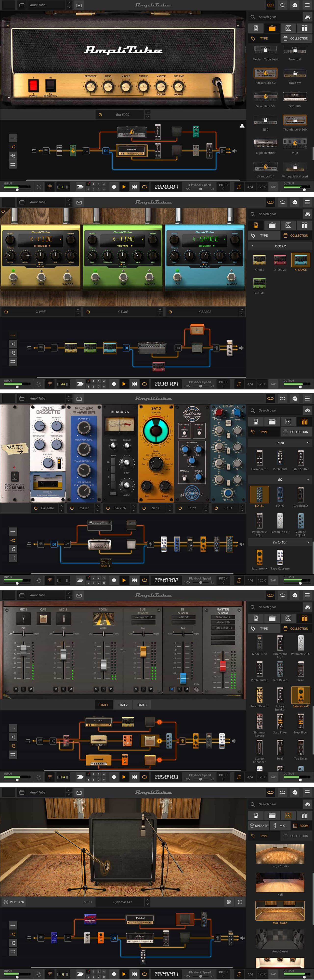Flip the red POWER switch on the Brit 8000 amp

point(33,85)
